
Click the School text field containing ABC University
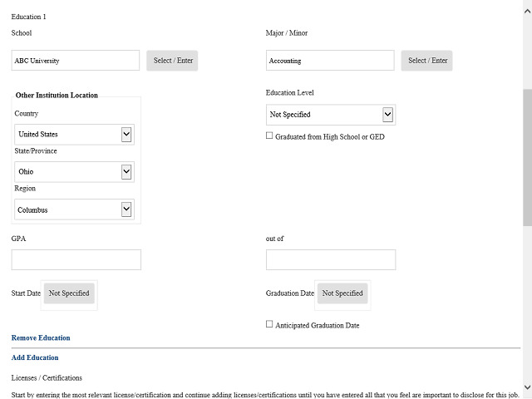coord(76,61)
